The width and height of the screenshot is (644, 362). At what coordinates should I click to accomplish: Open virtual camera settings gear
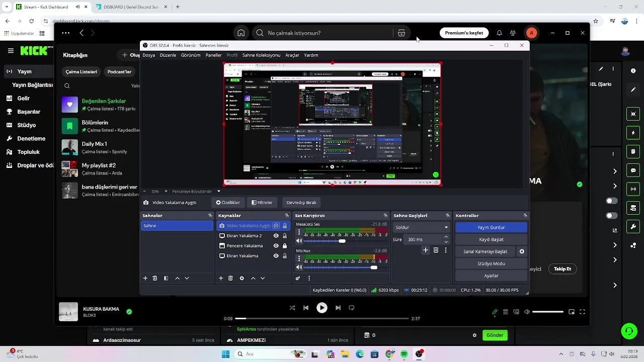click(522, 251)
